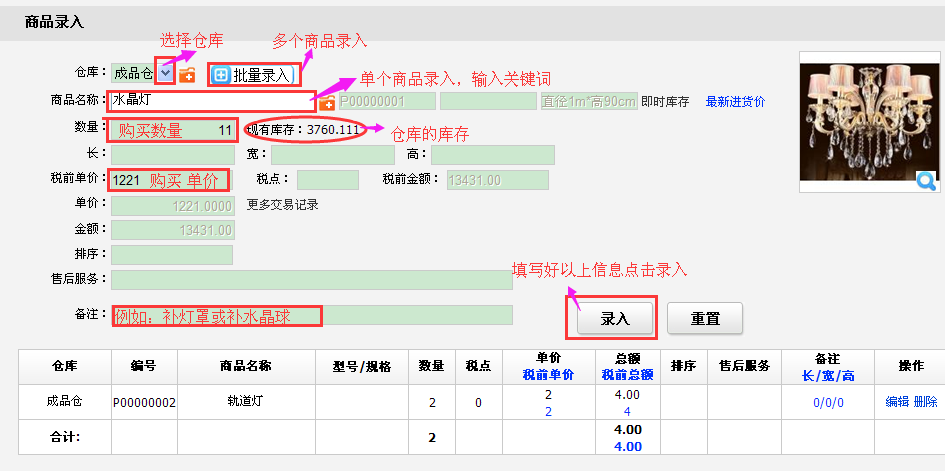Click the 税点 tax rate input field
Screen dimensions: 945x471
[x=328, y=180]
